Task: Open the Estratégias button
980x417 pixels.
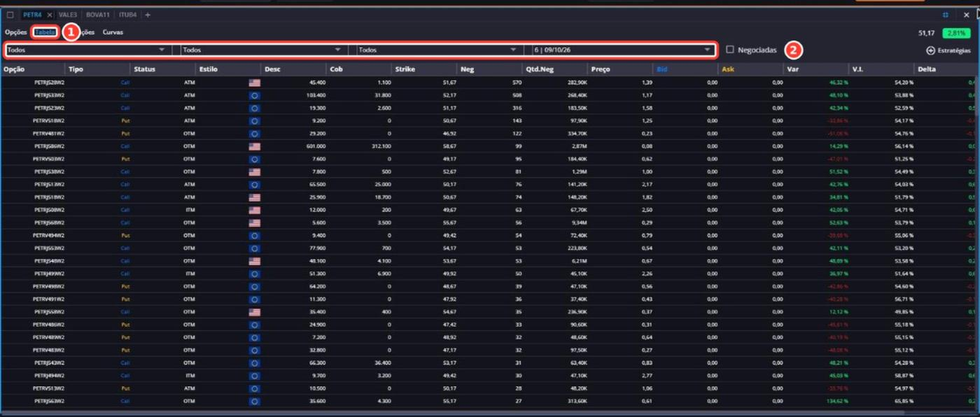Action: tap(948, 50)
